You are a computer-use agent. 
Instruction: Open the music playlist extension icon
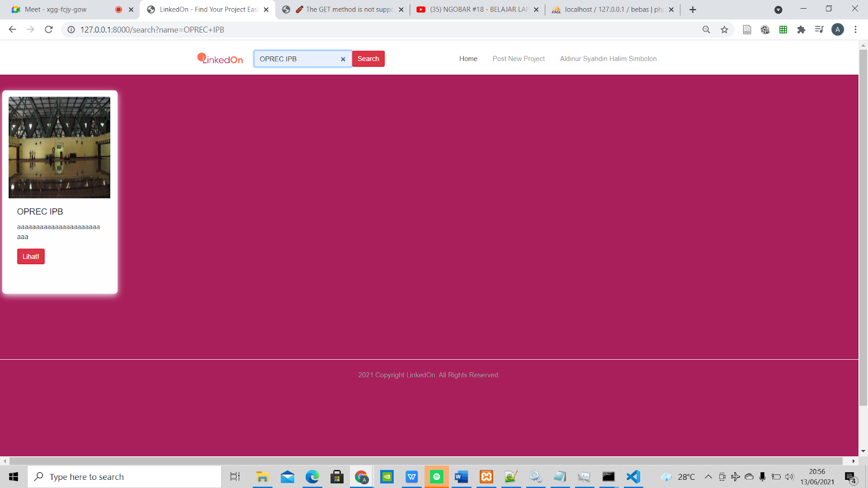pyautogui.click(x=819, y=30)
